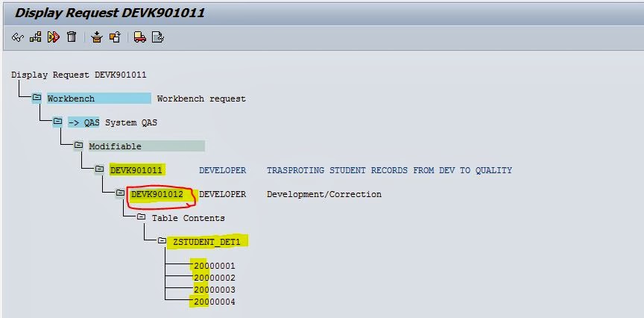Click the root text Display Request DEVK901011
The image size is (644, 318).
(79, 75)
